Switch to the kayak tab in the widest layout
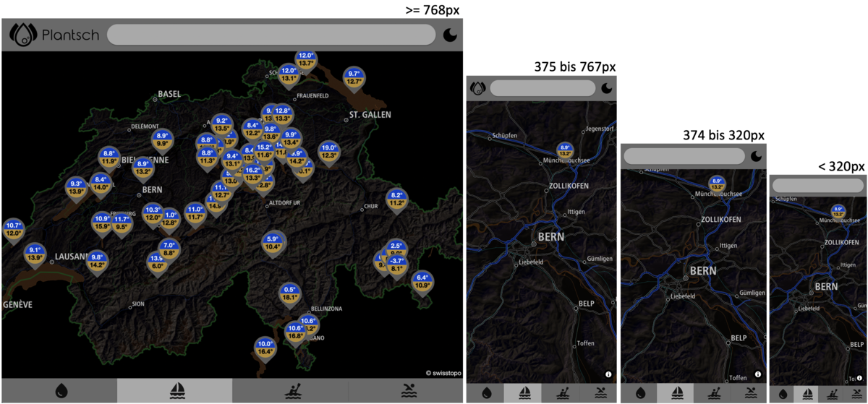 click(290, 390)
